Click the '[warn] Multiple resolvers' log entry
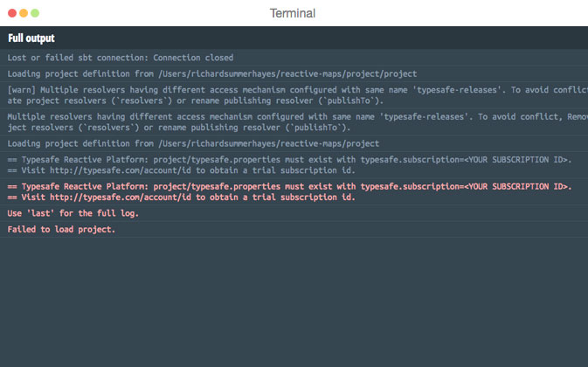 coord(294,95)
